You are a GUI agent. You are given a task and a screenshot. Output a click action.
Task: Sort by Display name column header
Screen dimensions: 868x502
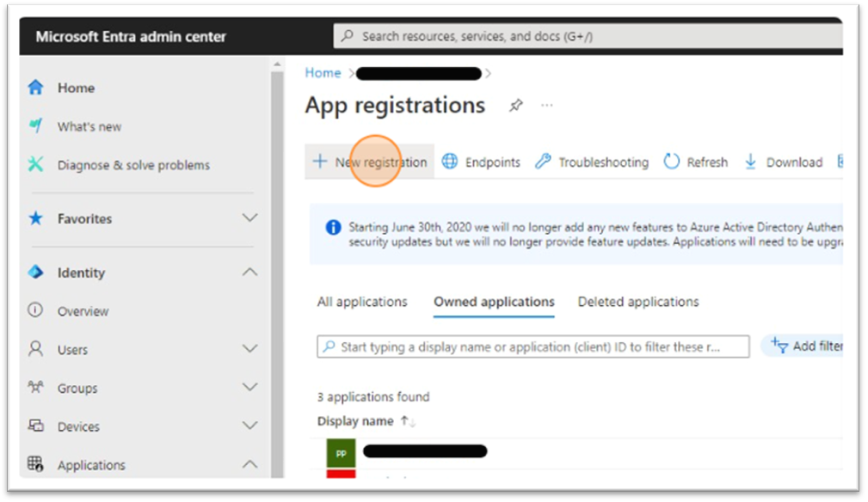[355, 421]
